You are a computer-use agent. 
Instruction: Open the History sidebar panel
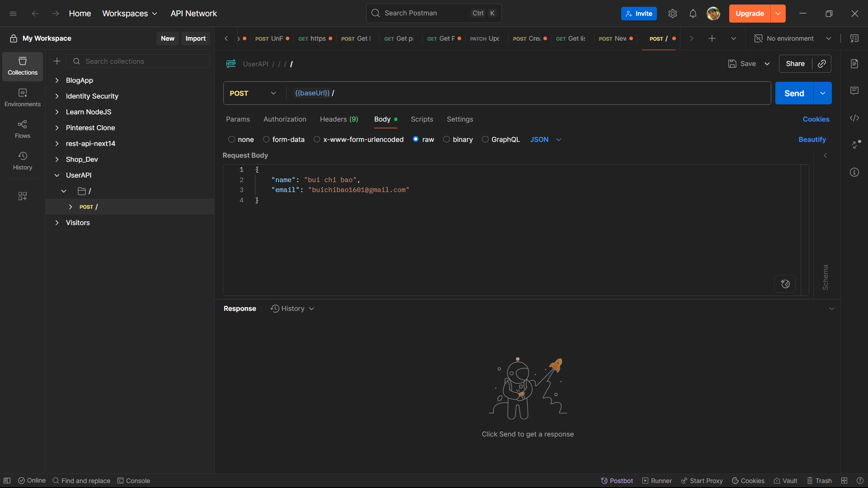tap(23, 161)
